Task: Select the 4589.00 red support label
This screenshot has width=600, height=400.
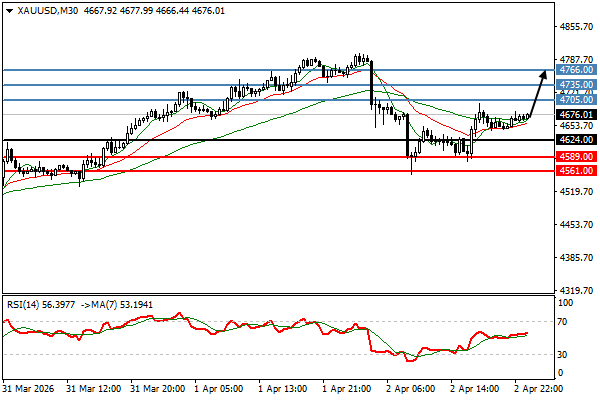Action: click(x=576, y=157)
